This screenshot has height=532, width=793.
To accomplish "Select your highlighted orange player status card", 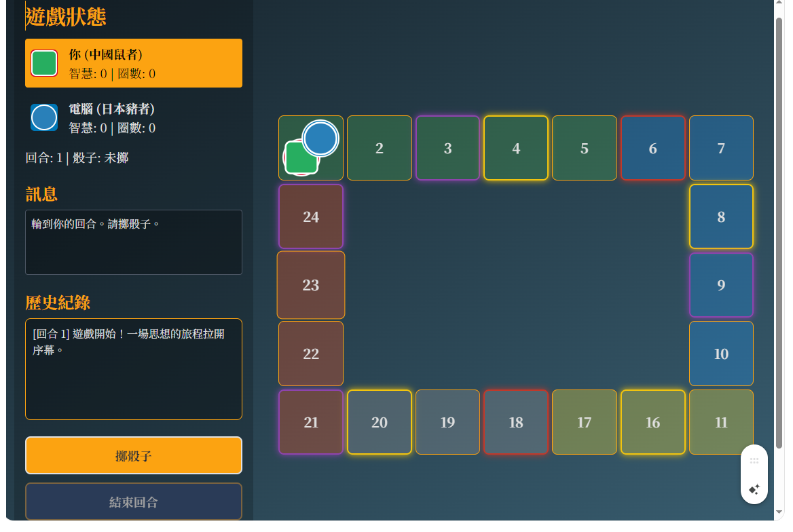I will 133,62.
